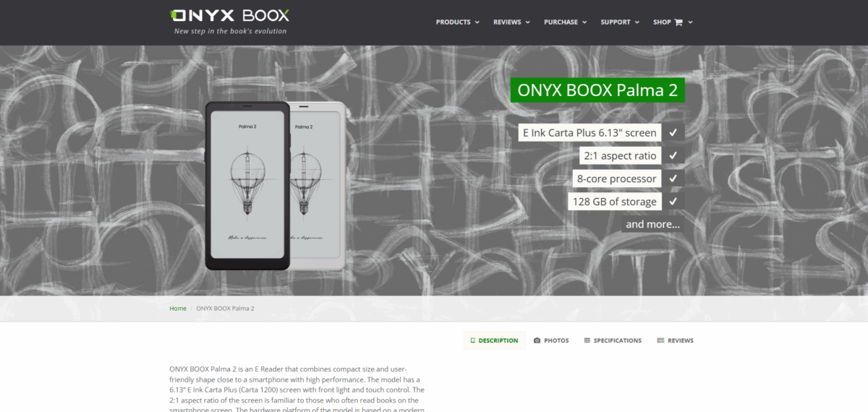Click the ONYX BOOX logo
The image size is (868, 412).
pos(230,15)
